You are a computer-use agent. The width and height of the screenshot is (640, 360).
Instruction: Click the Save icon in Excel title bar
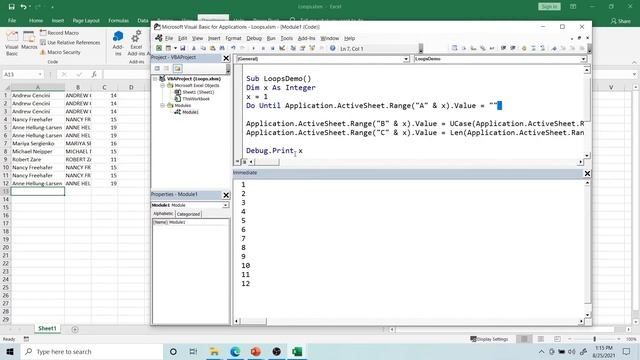(x=11, y=7)
